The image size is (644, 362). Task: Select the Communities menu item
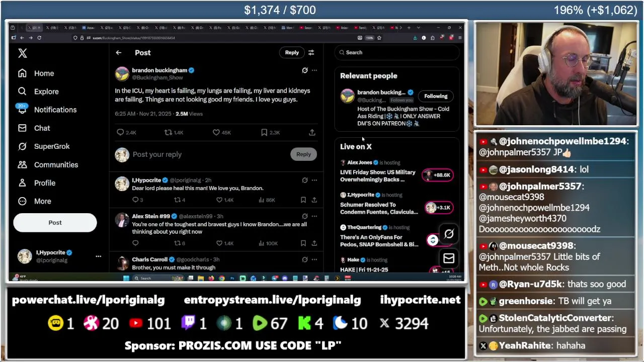tap(56, 165)
